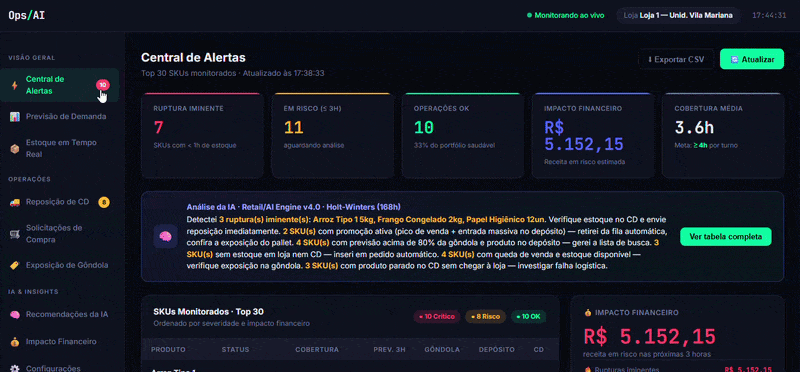Go to Estoque em Tempo Real

(x=60, y=148)
